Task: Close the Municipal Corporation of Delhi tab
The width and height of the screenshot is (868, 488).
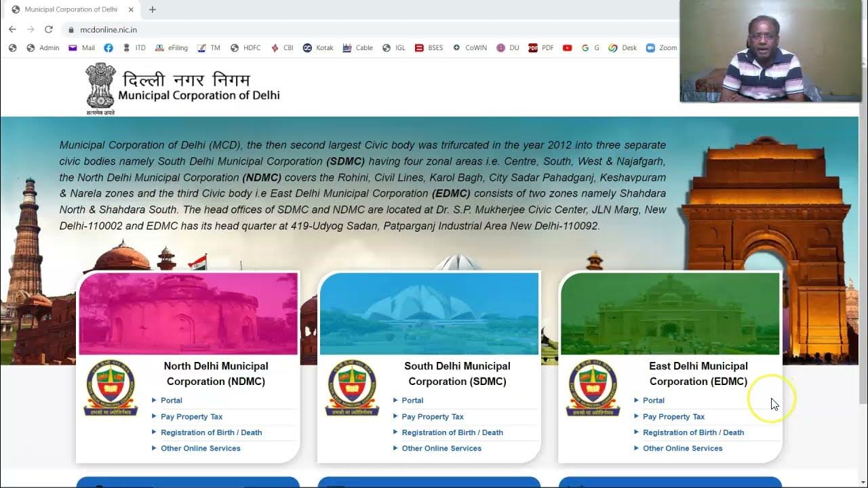Action: click(131, 9)
